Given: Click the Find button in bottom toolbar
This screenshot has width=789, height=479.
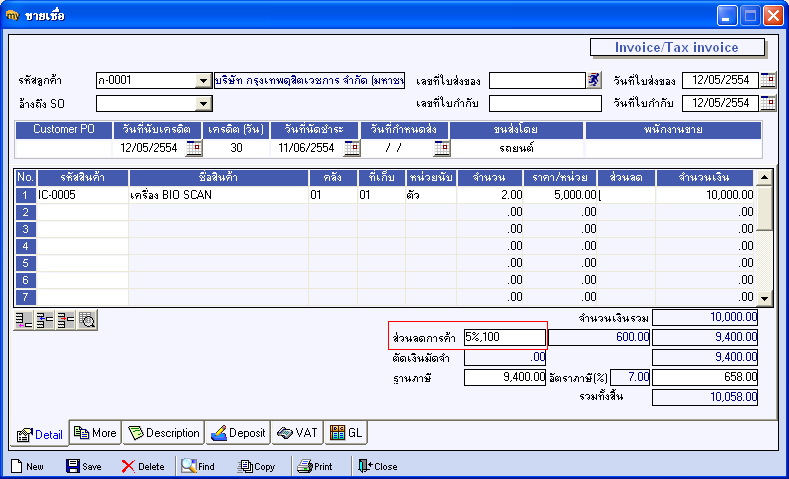Looking at the screenshot, I should tap(198, 466).
